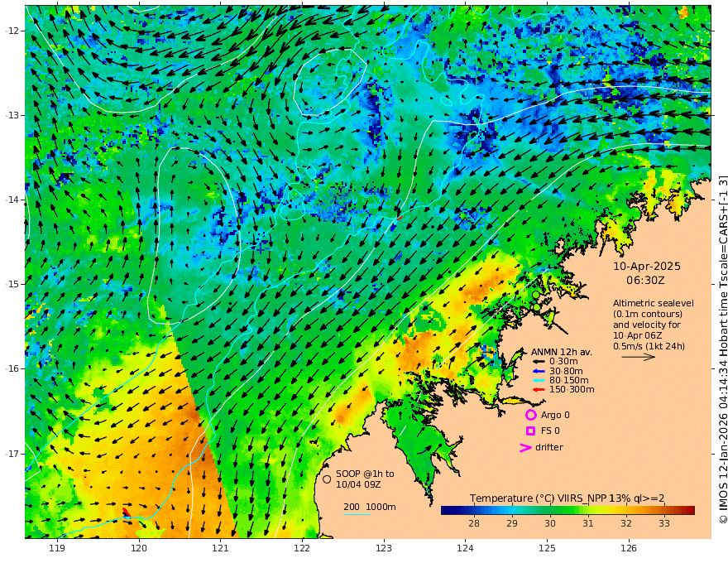Click the date label 10-Apr-2025
The image size is (728, 563).
click(647, 266)
